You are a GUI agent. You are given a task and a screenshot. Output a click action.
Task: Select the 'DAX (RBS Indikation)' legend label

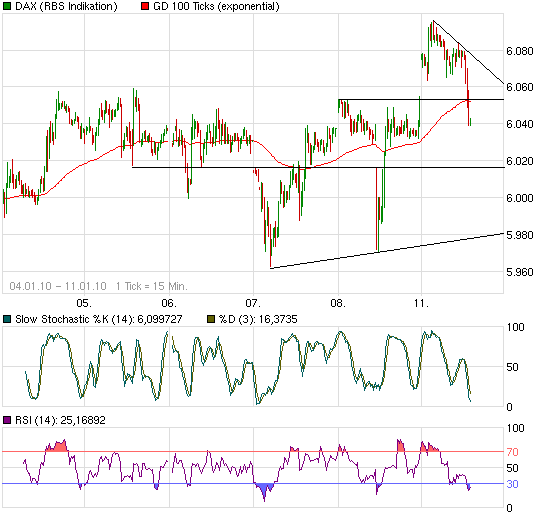tap(66, 7)
